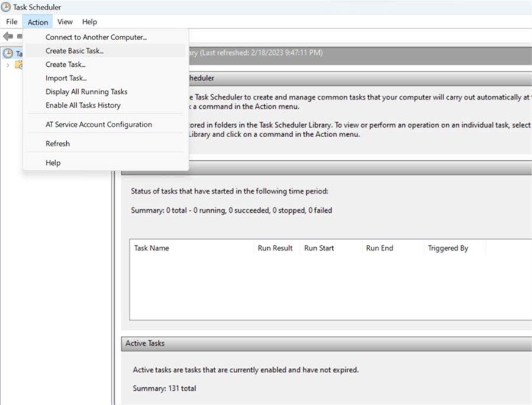
Task: Sort by Run End column
Action: pos(392,248)
